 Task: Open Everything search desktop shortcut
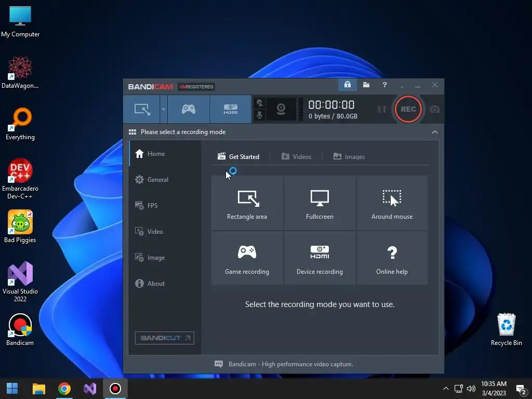[20, 124]
